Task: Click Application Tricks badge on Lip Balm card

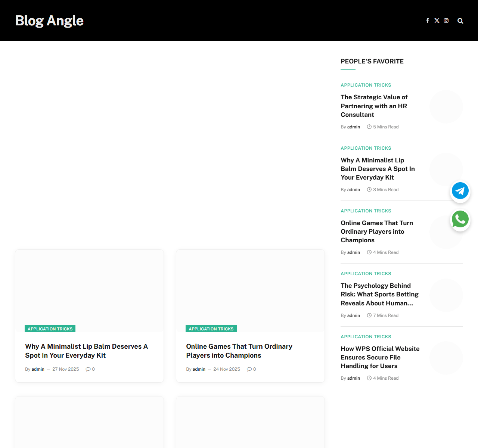Action: tap(50, 329)
